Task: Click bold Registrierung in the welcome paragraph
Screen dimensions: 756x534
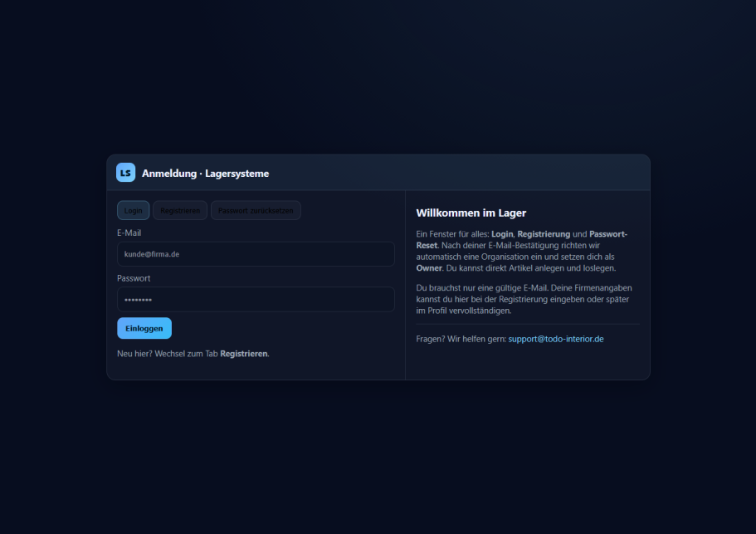Action: point(544,234)
